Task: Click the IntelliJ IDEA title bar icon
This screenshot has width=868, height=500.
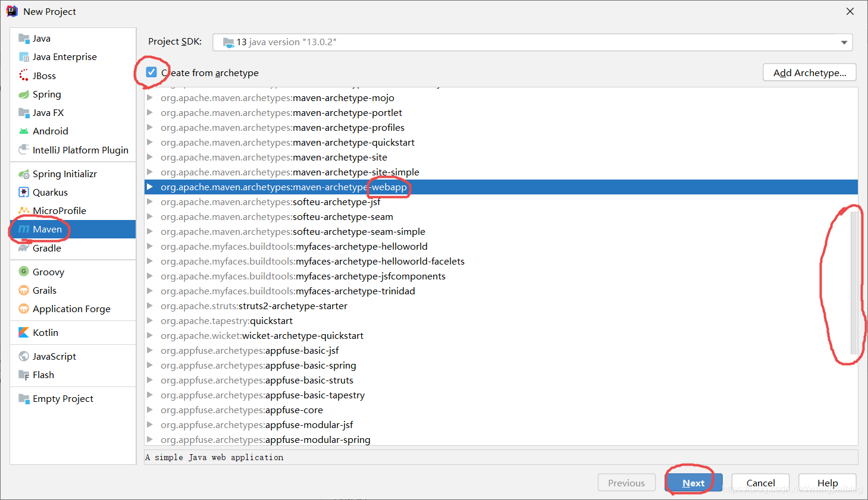Action: [12, 11]
